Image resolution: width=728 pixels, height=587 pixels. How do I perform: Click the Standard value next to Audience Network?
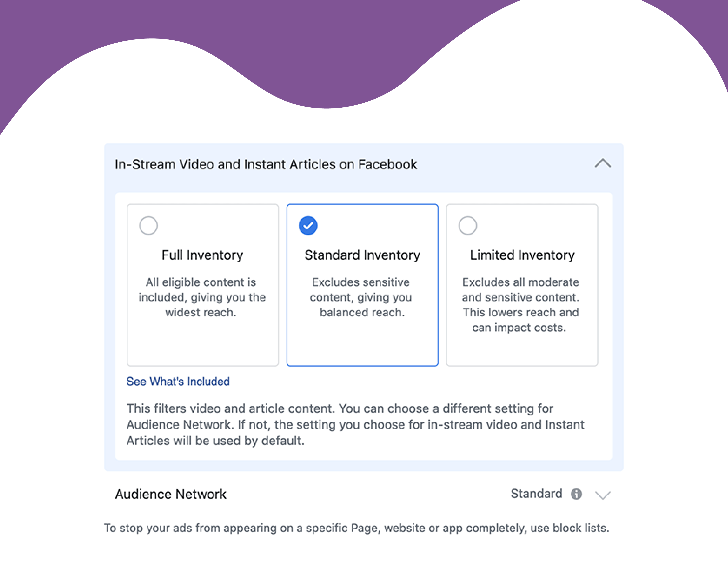click(536, 494)
